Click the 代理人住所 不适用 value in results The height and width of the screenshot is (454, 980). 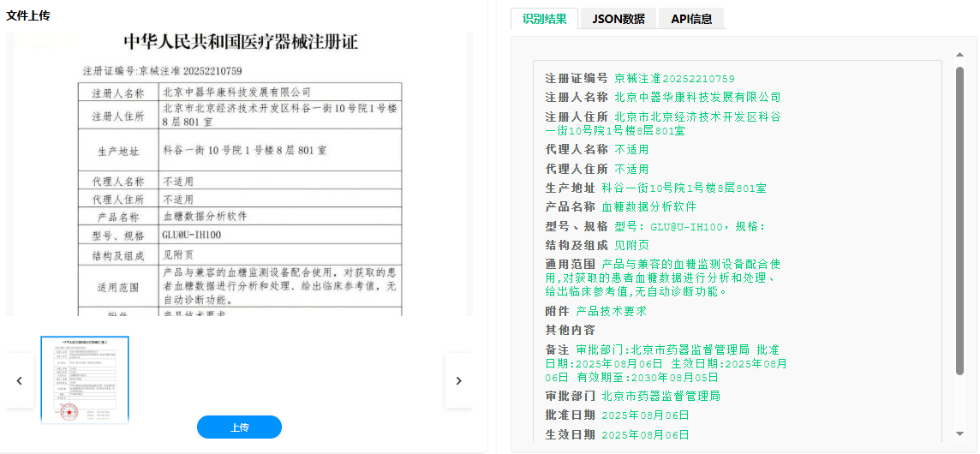click(x=631, y=169)
